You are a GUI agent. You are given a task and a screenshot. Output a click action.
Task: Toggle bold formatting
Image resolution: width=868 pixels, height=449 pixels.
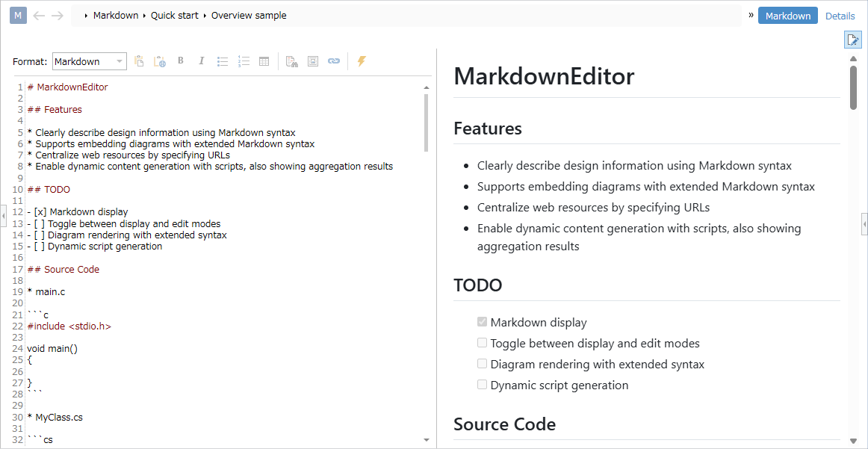[181, 61]
